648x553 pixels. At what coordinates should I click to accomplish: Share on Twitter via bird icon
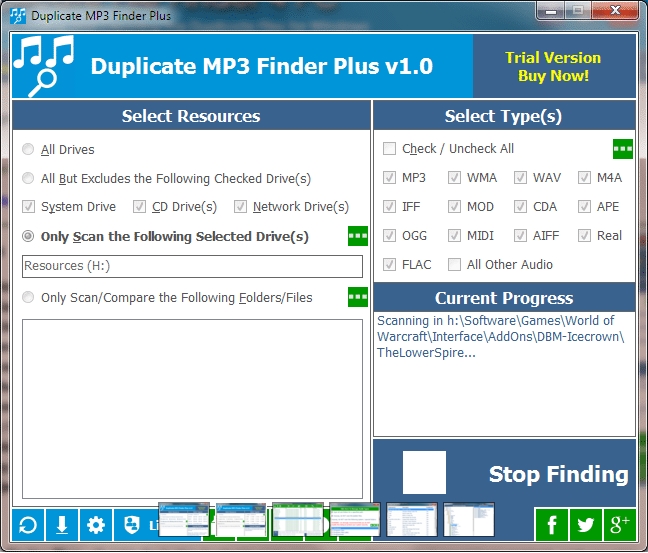tap(586, 525)
